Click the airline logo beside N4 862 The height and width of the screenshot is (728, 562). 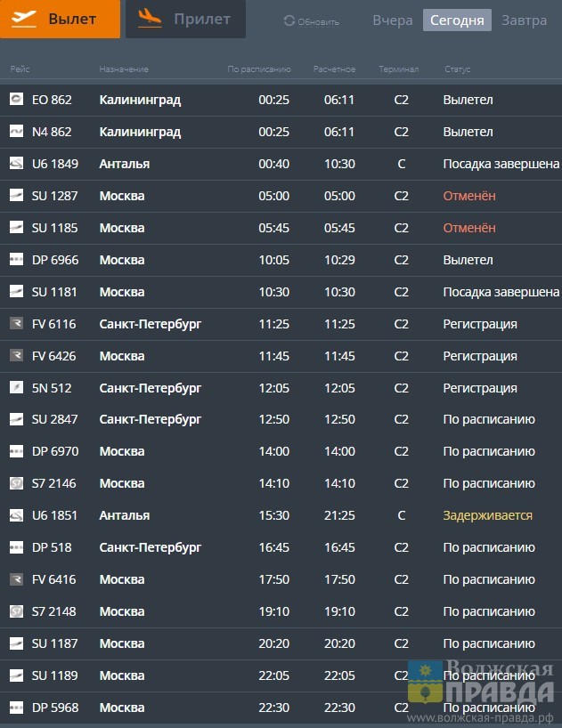tap(16, 132)
